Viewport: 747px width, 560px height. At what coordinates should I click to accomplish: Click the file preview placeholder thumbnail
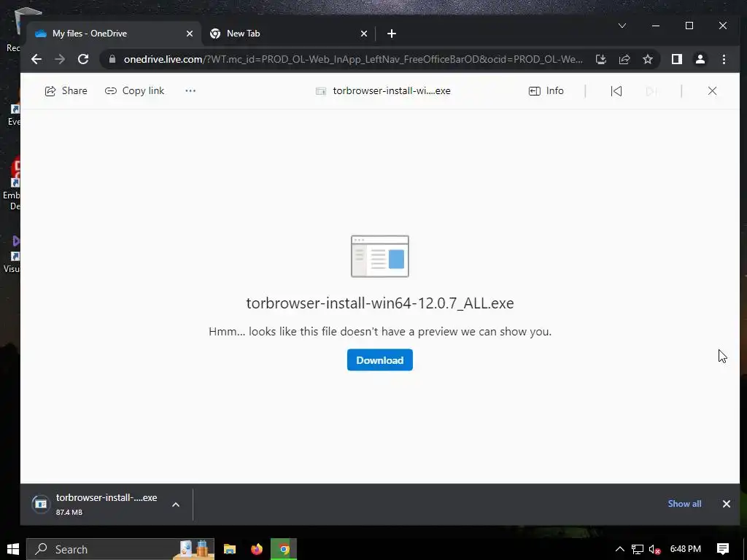[x=379, y=256]
